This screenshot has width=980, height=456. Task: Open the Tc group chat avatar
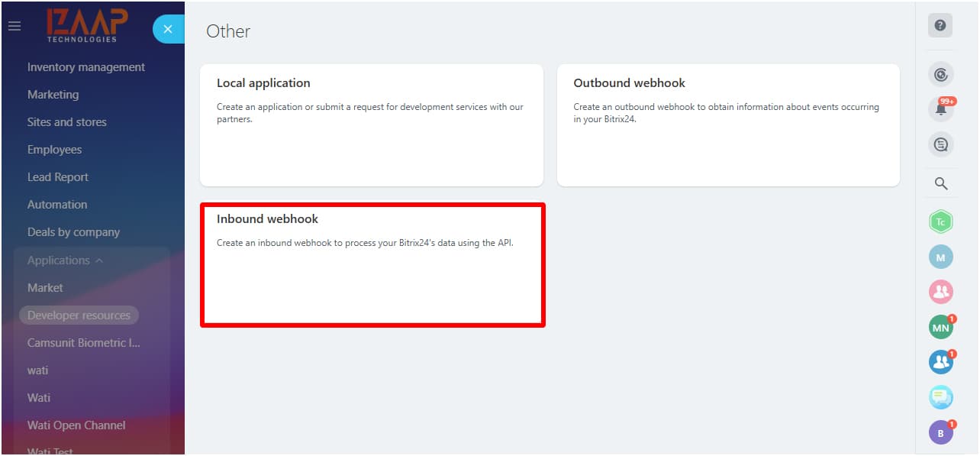(x=940, y=221)
